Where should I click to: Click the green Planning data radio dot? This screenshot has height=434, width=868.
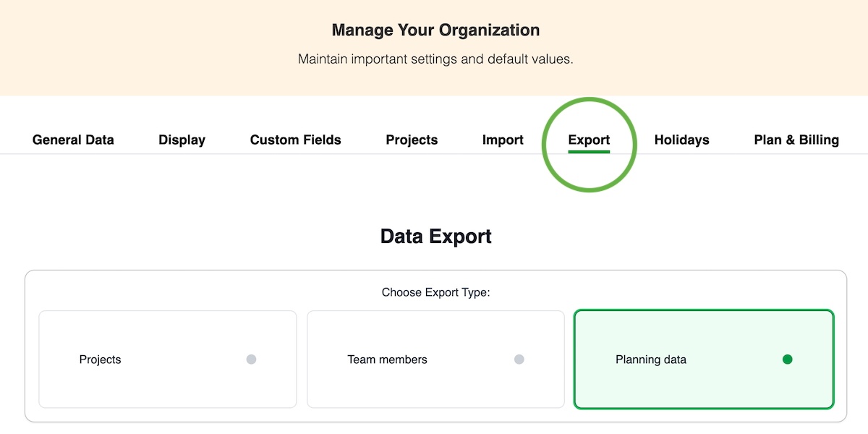click(787, 359)
